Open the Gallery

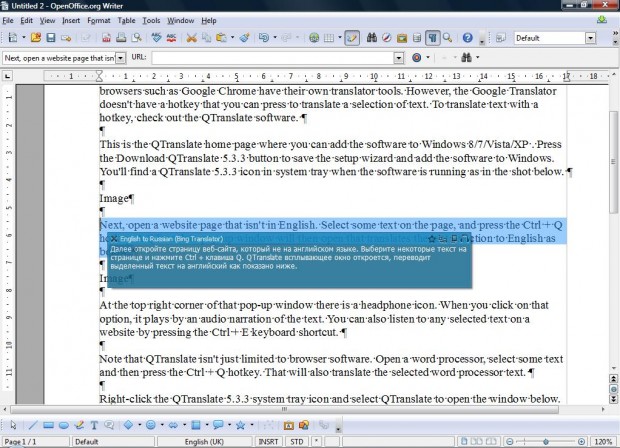pos(402,38)
